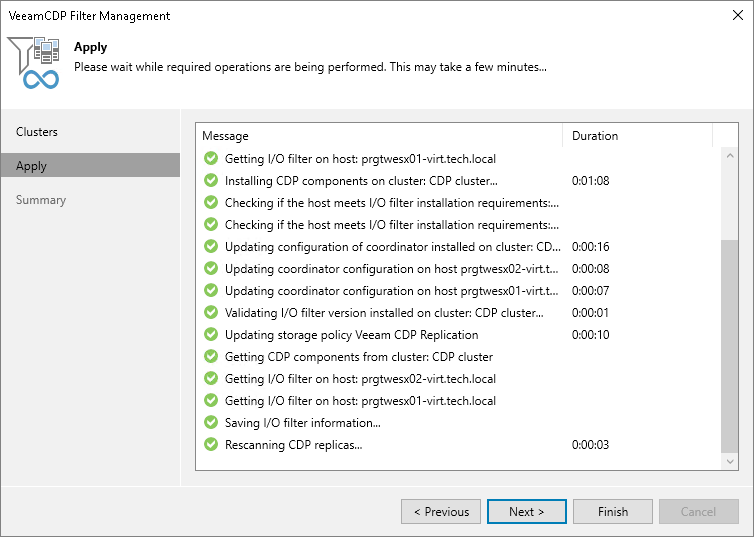
Task: Click check icon beside Rescanning CDP replicas
Action: (211, 444)
